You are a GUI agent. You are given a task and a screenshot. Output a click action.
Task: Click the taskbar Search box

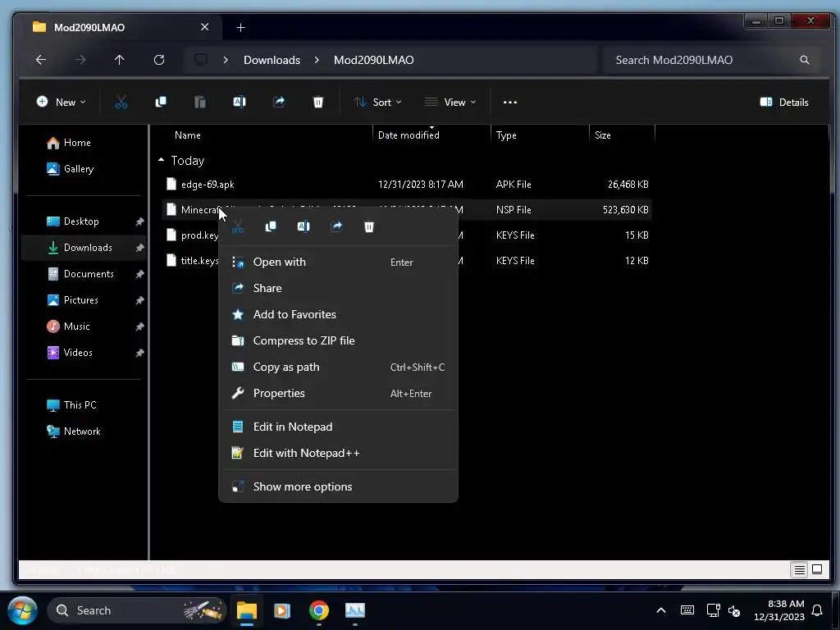pyautogui.click(x=137, y=610)
